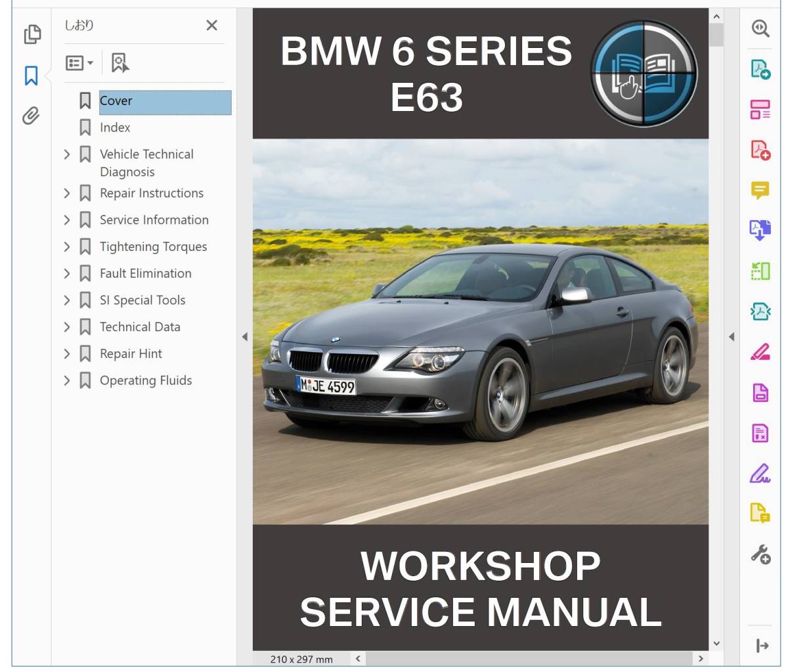Select the Cover bookmark

point(165,102)
